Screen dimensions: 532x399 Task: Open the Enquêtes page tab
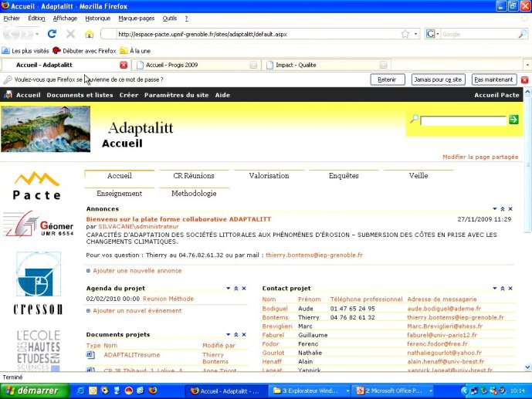click(x=344, y=176)
